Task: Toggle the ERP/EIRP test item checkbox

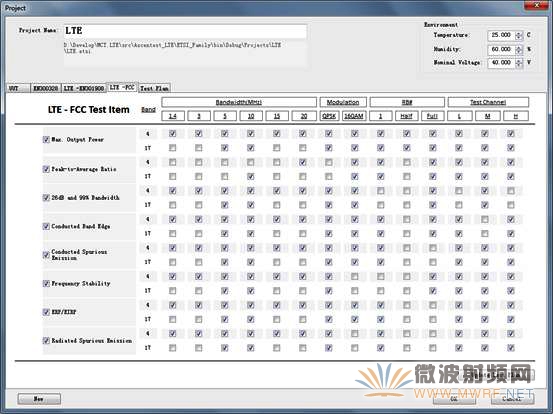Action: 46,312
